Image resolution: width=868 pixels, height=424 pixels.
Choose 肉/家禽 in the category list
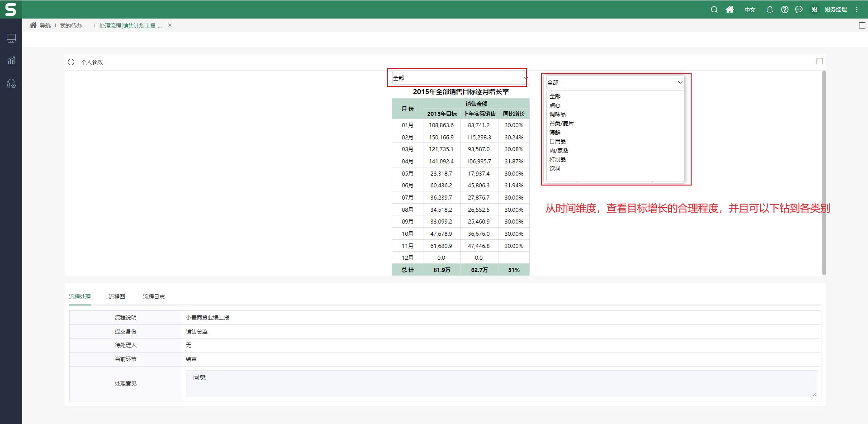559,151
